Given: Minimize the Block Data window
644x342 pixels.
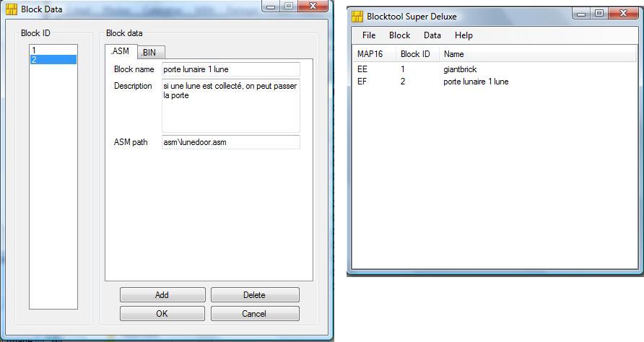Looking at the screenshot, I should tap(271, 6).
